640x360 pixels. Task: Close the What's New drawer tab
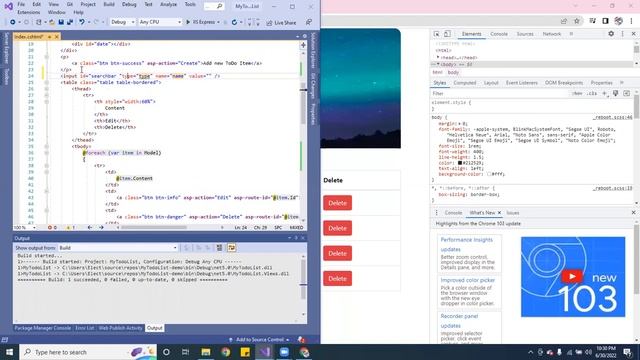click(x=499, y=213)
